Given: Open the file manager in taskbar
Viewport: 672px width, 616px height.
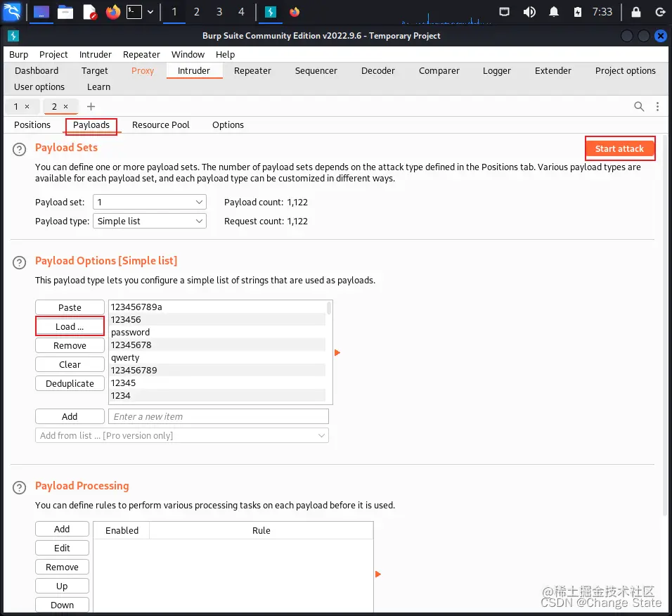Looking at the screenshot, I should (x=65, y=12).
